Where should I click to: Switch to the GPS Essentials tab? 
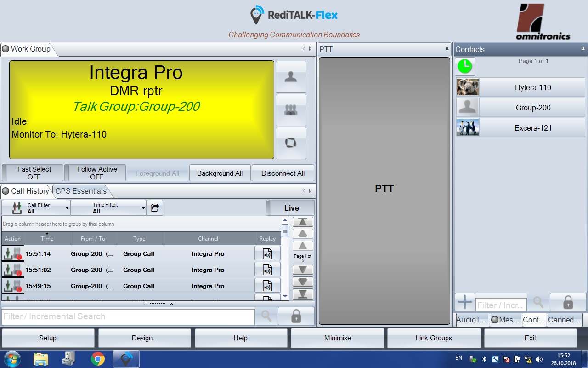81,191
